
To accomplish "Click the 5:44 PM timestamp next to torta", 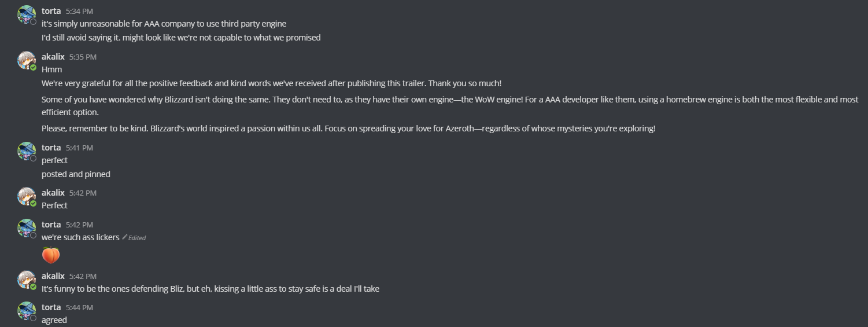I will 79,308.
